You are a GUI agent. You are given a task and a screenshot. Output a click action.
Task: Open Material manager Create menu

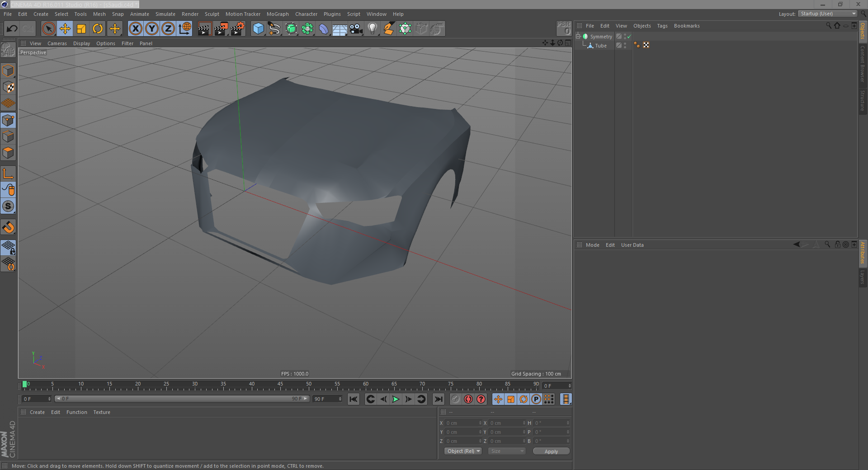37,412
